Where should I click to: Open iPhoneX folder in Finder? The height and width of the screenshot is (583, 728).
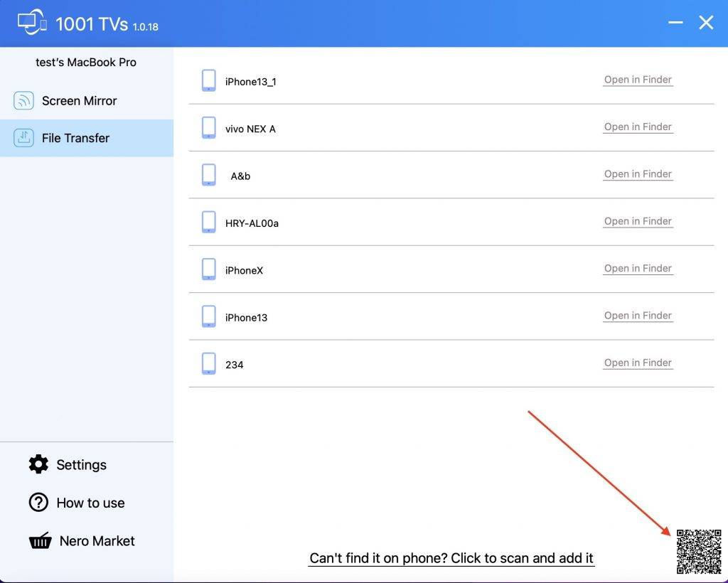[x=638, y=269]
